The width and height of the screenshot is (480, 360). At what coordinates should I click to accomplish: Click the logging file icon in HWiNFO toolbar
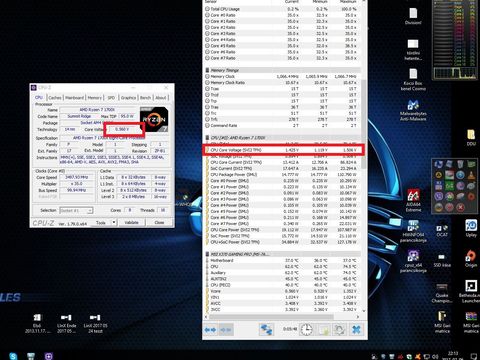coord(323,330)
